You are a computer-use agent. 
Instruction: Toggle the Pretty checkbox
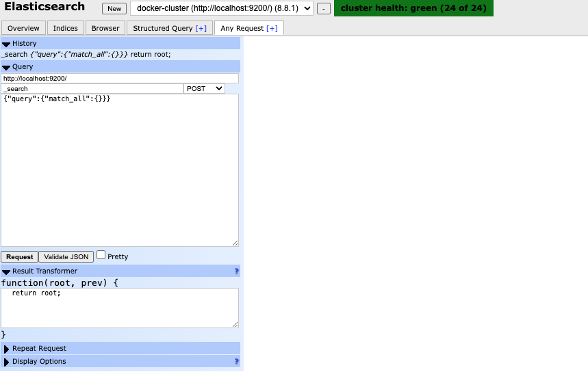pyautogui.click(x=101, y=255)
